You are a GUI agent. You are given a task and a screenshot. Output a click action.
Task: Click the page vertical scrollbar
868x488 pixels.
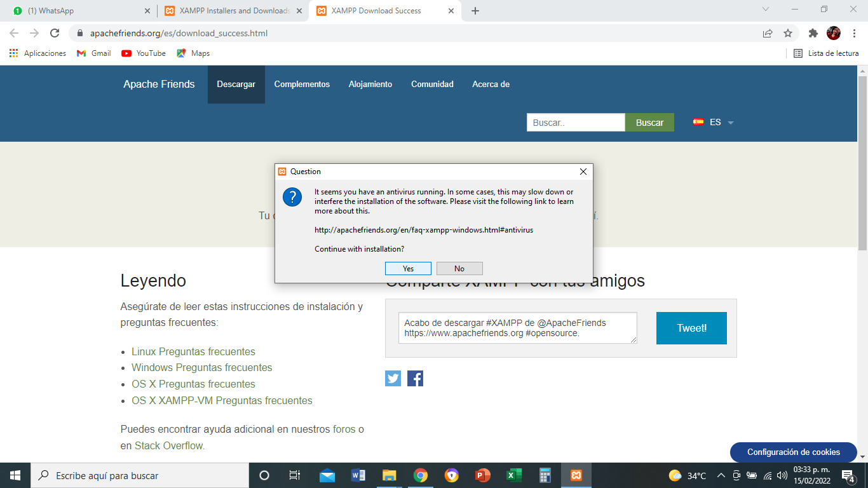pyautogui.click(x=862, y=164)
